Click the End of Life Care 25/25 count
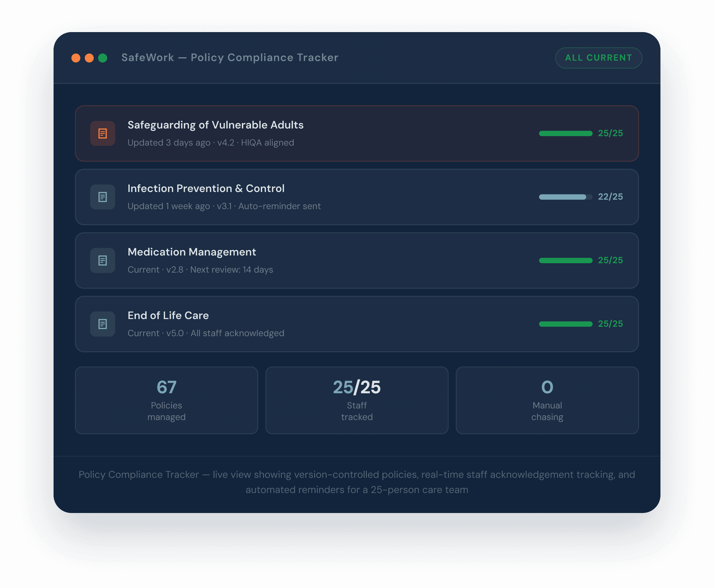The image size is (714, 588). coord(610,324)
